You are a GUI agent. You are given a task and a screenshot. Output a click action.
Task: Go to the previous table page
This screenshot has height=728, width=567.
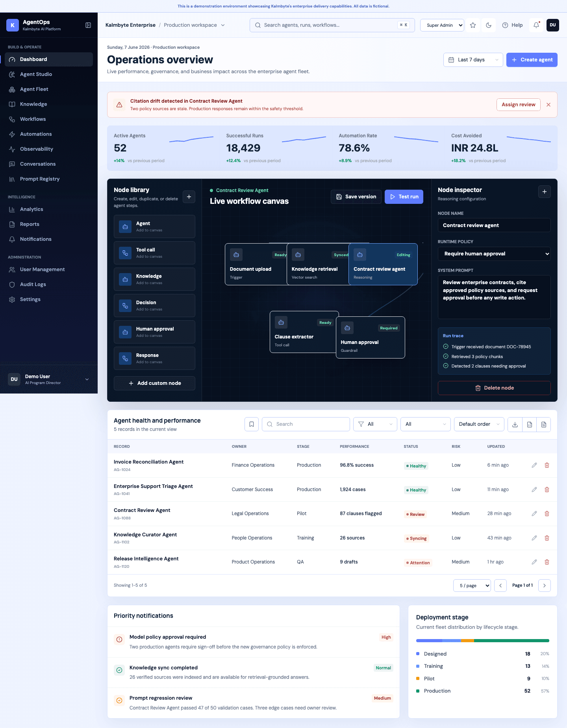click(500, 586)
